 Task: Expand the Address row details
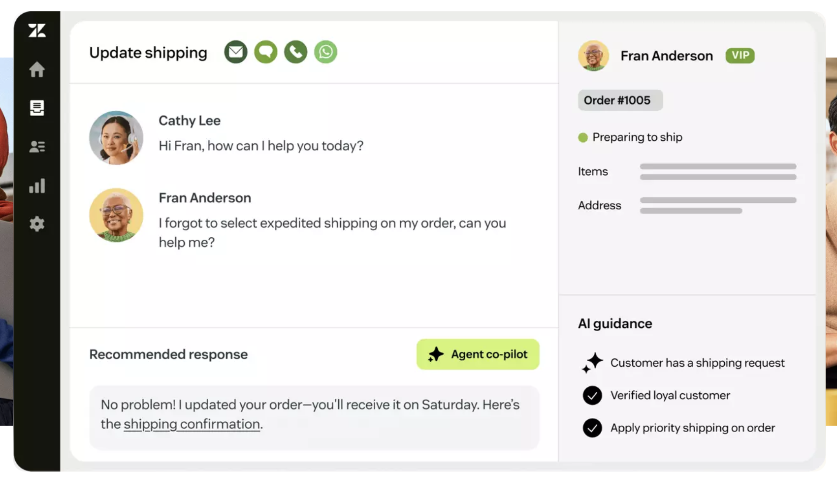point(599,205)
